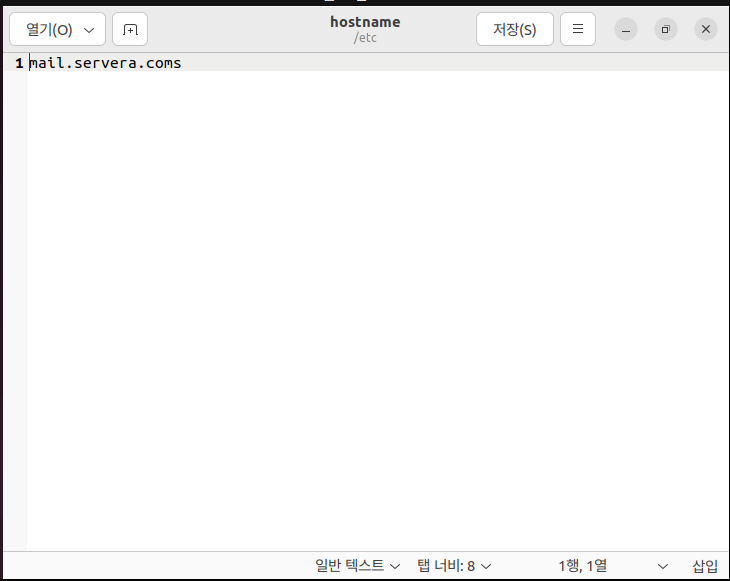Close the hostname editor window
The image size is (730, 581).
click(706, 30)
